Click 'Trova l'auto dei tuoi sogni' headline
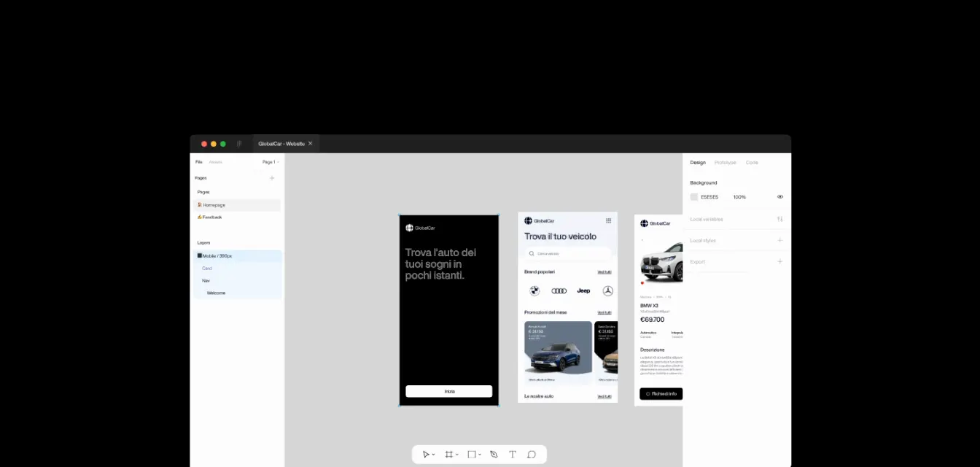Viewport: 980px width, 467px height. click(x=440, y=264)
